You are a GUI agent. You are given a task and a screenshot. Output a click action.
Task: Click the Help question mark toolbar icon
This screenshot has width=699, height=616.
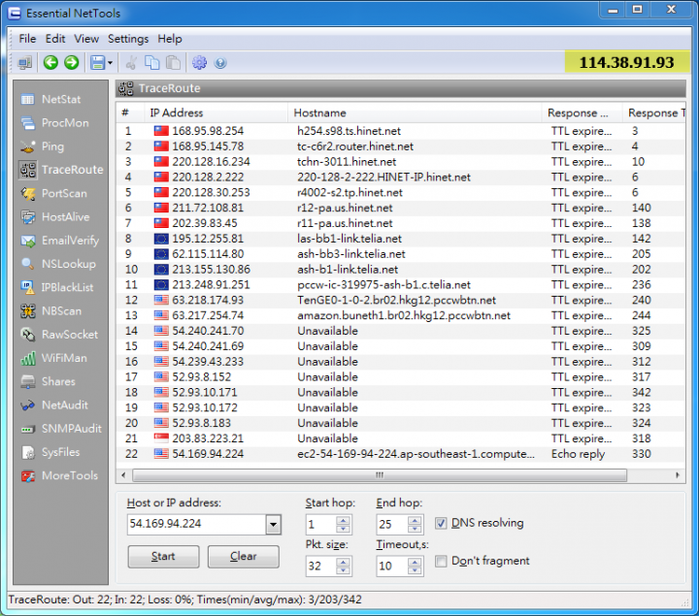pos(220,63)
